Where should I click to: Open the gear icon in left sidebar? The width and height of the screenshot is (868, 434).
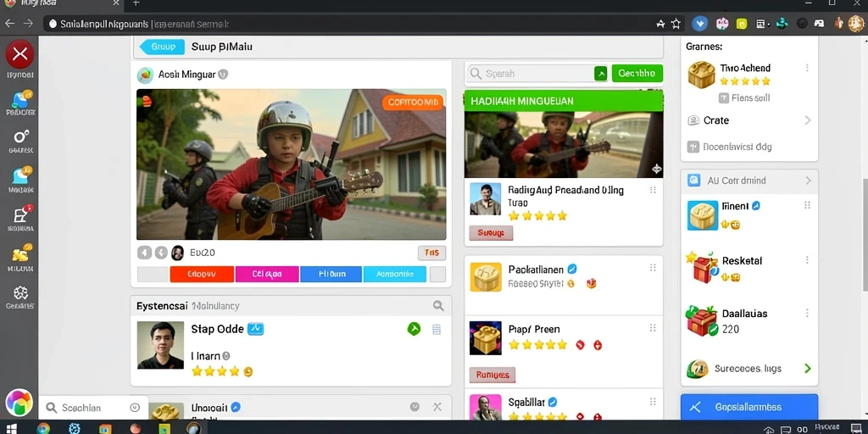click(x=20, y=292)
